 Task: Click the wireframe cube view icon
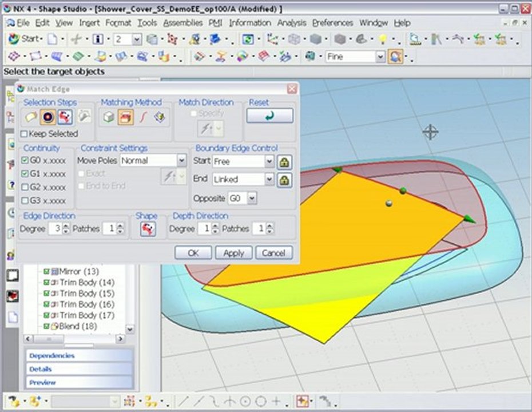[294, 39]
